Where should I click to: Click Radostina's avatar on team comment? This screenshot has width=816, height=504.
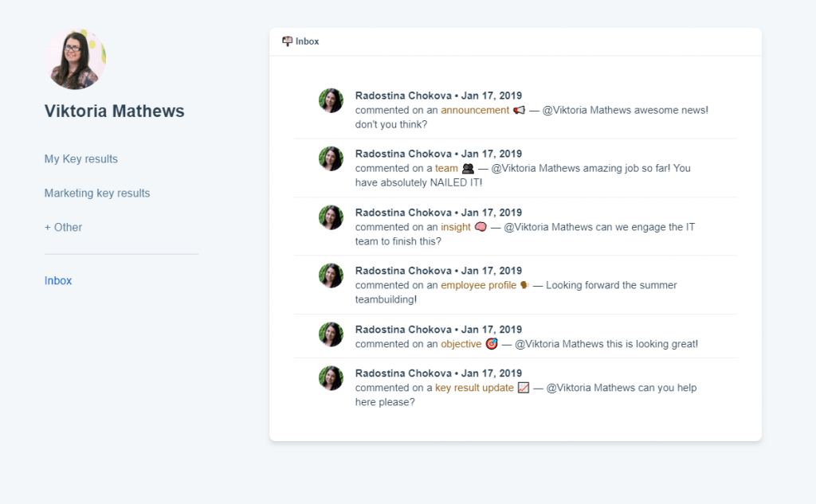331,158
